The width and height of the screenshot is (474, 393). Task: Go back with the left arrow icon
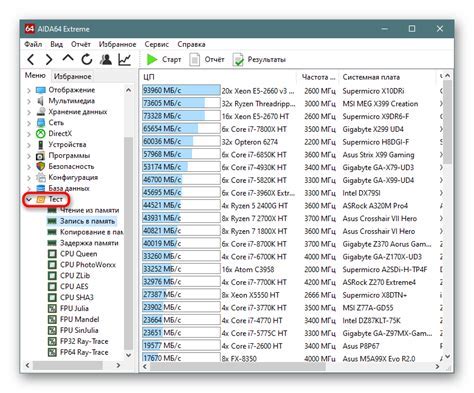[x=31, y=60]
